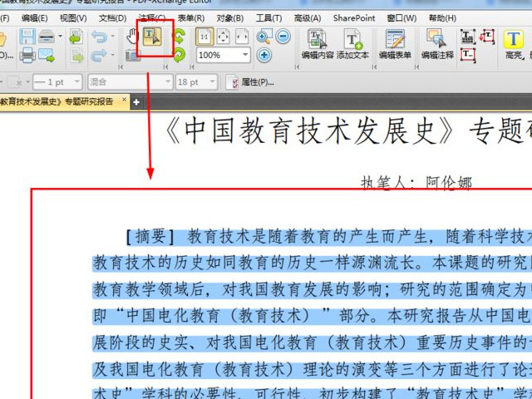The height and width of the screenshot is (399, 532).
Task: Click the Undo arrow icon
Action: coord(99,36)
